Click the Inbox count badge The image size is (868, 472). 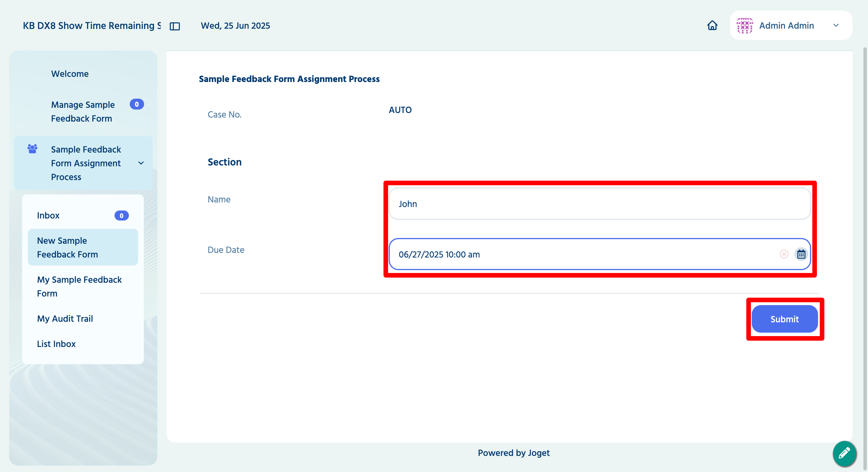[x=121, y=215]
